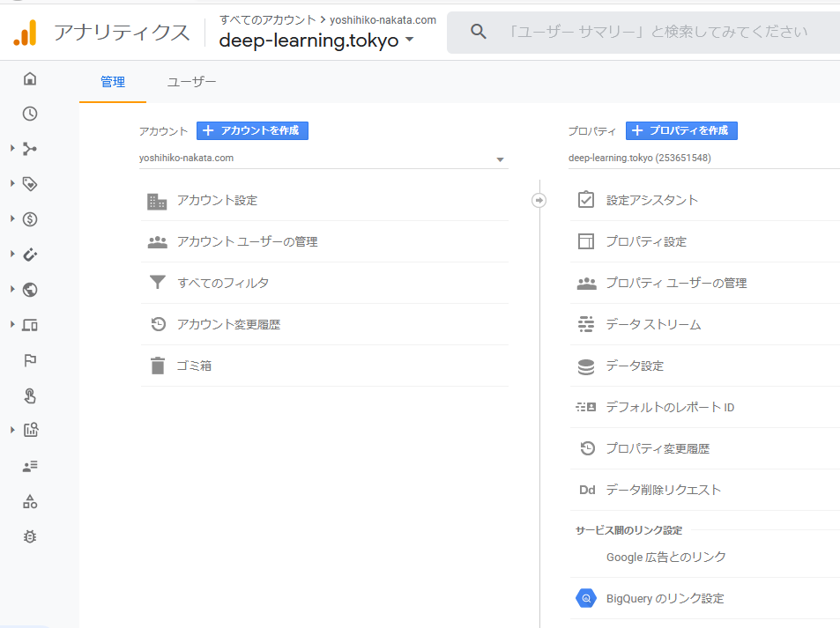Click the search box in the header
The height and width of the screenshot is (628, 840).
pyautogui.click(x=643, y=32)
